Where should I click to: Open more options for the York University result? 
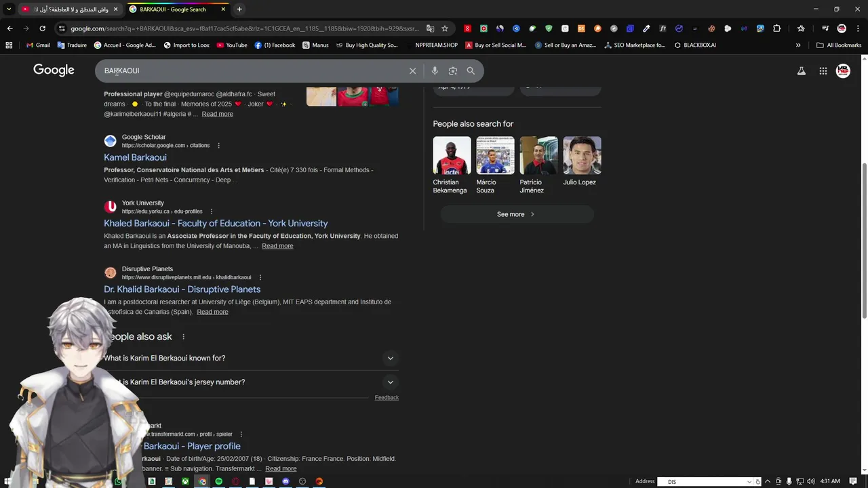212,211
